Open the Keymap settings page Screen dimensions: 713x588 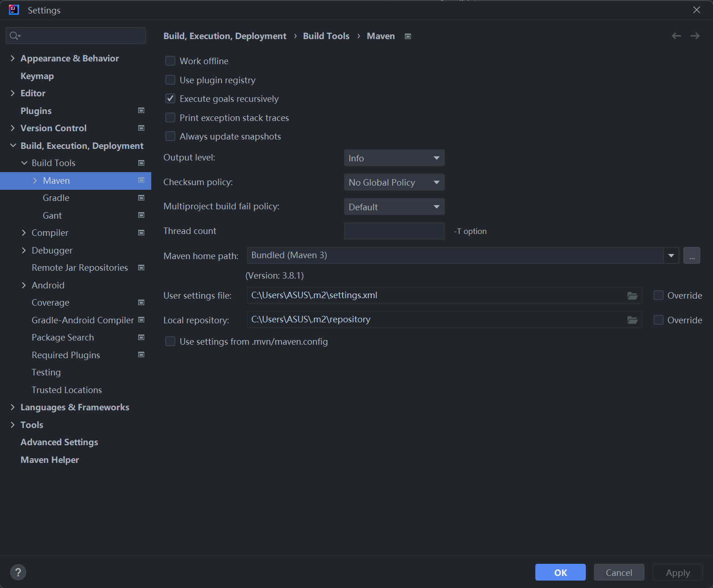click(x=37, y=76)
